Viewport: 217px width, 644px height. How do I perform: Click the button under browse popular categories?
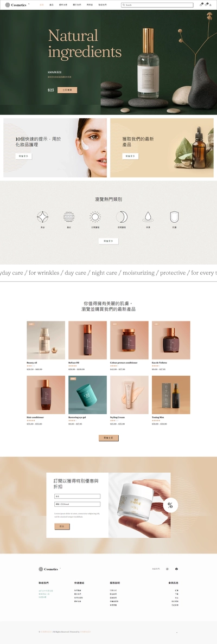[108, 241]
